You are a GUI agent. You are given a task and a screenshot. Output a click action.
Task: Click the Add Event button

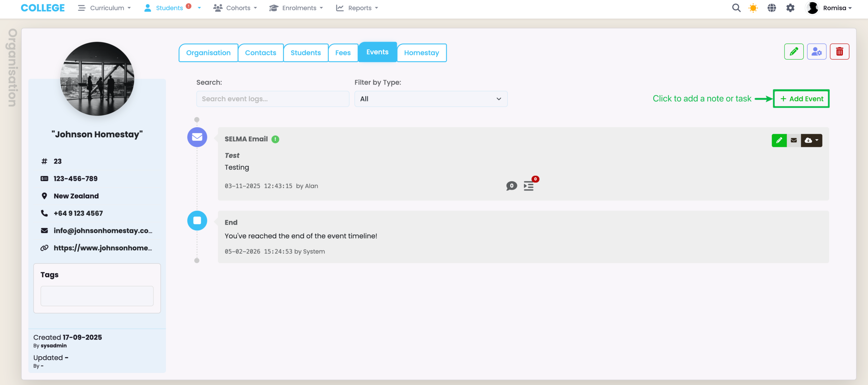pyautogui.click(x=801, y=99)
